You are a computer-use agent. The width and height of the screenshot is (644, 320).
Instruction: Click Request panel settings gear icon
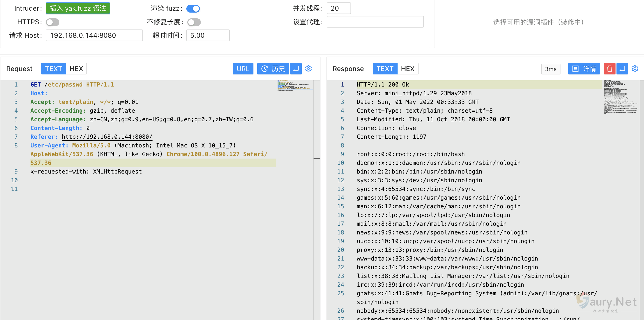click(308, 69)
